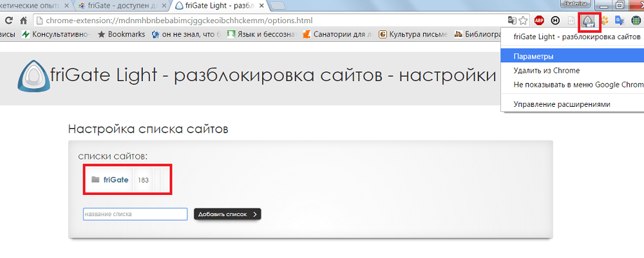Screen dimensions: 644x258
Task: Focus the название списка input field
Action: pyautogui.click(x=135, y=214)
